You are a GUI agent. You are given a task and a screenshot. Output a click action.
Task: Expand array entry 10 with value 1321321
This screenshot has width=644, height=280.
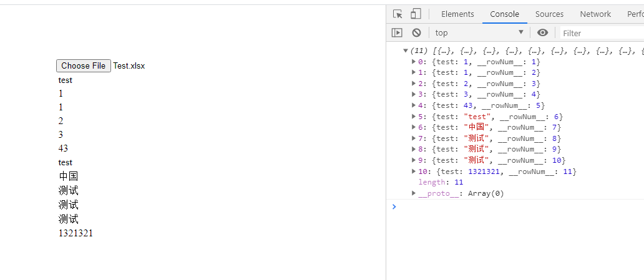point(414,171)
